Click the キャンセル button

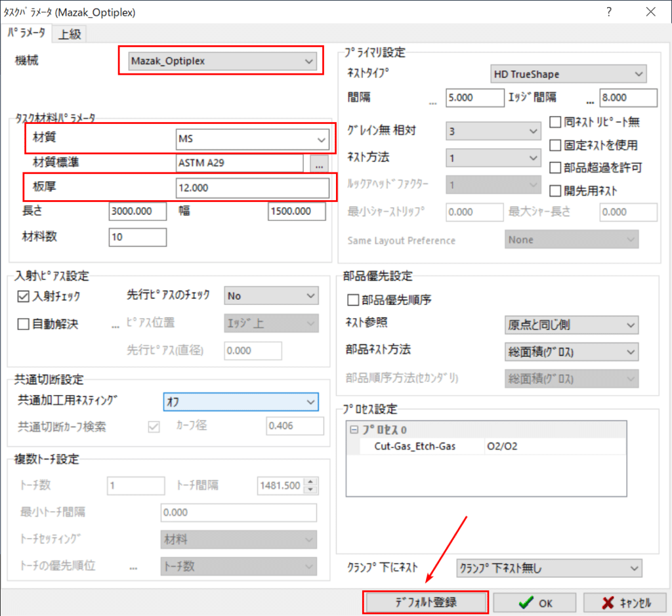(x=625, y=603)
